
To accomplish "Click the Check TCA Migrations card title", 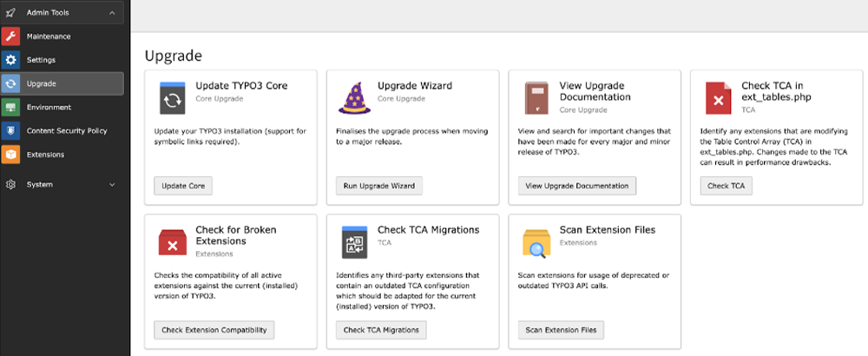I will click(x=428, y=230).
